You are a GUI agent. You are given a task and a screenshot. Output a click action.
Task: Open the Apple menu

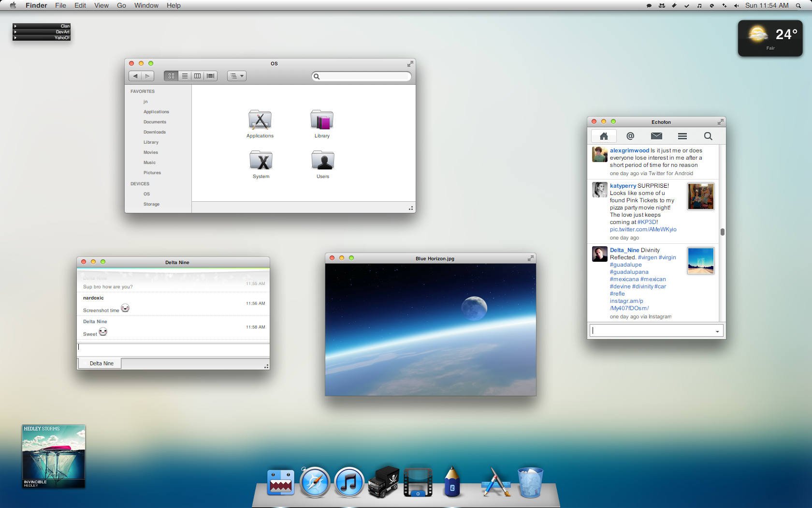point(13,5)
